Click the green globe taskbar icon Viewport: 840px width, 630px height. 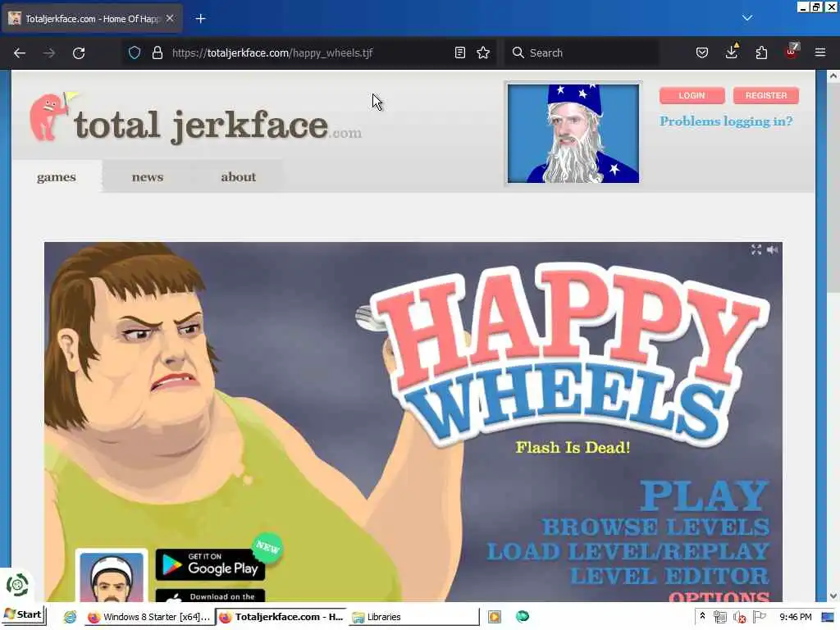[x=523, y=617]
